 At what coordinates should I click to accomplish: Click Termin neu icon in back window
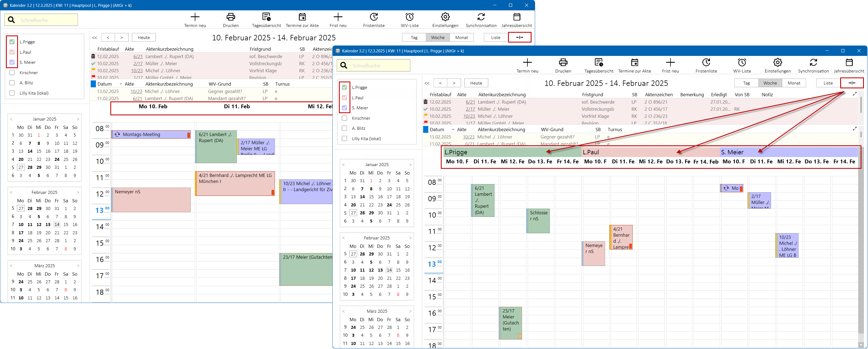[x=195, y=17]
